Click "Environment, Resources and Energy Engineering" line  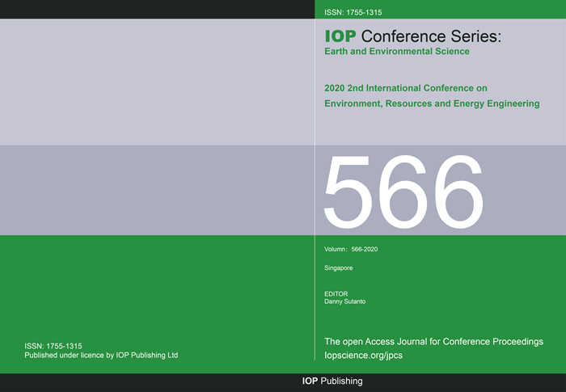coord(432,104)
